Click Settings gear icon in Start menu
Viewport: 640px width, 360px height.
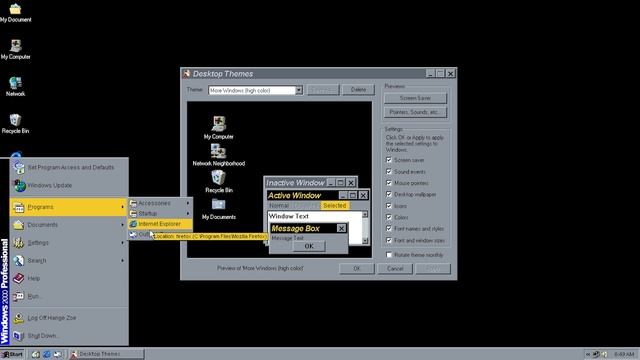(x=18, y=243)
